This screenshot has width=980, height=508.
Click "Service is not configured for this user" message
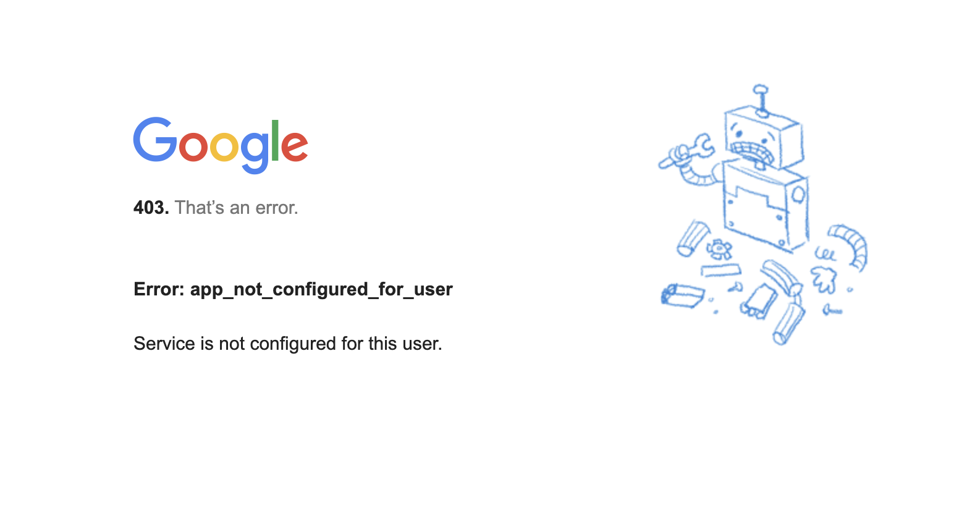click(x=288, y=344)
